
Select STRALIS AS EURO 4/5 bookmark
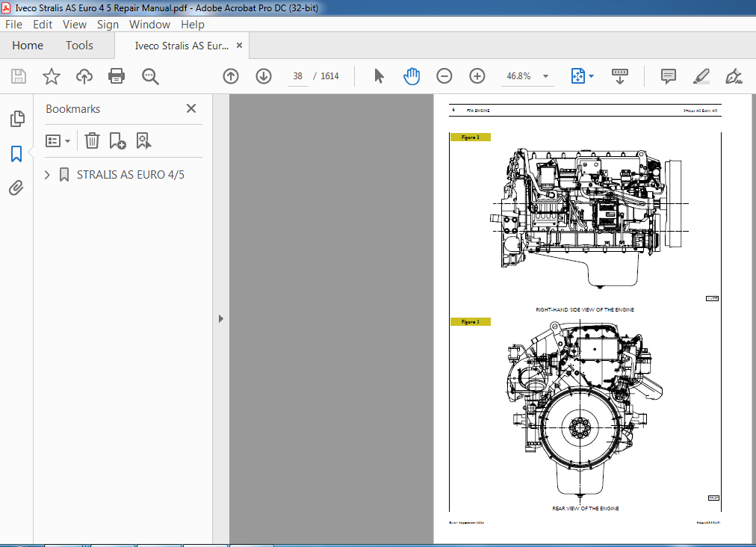(x=130, y=175)
